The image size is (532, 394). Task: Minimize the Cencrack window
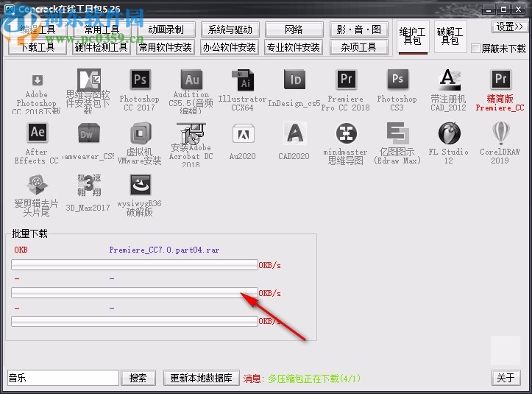[489, 10]
